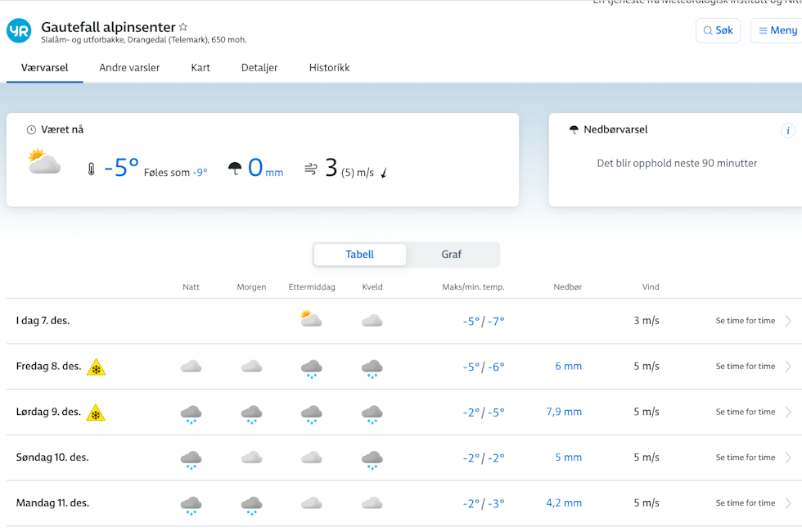This screenshot has height=532, width=802.
Task: Expand I dag 7. des. row chevron
Action: pyautogui.click(x=788, y=321)
